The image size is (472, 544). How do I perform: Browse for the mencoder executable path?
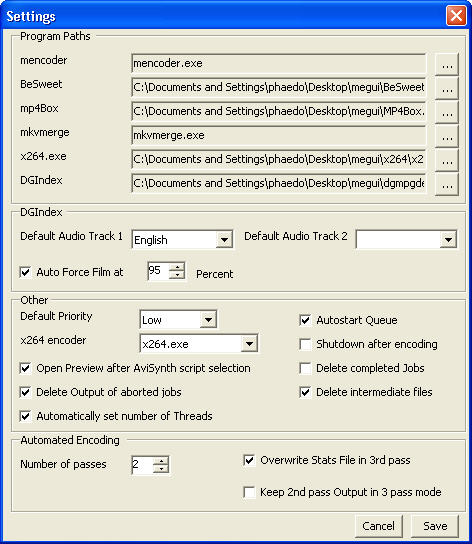(x=447, y=64)
